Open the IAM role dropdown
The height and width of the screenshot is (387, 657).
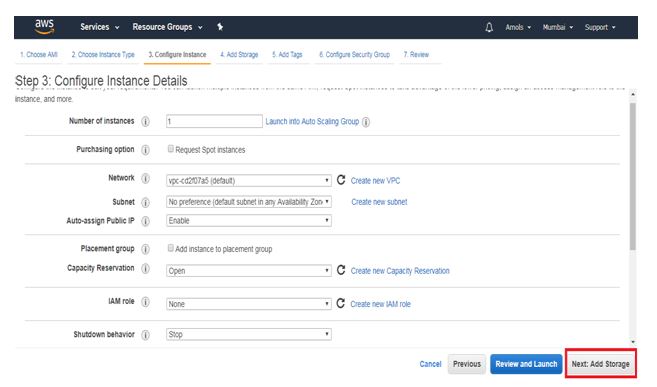[x=249, y=304]
